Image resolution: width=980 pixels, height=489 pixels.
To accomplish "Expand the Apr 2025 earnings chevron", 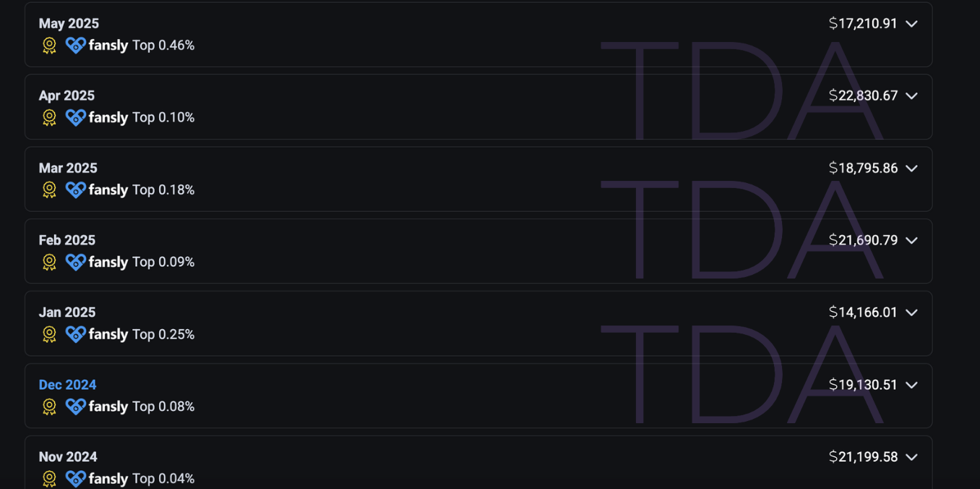I will coord(911,96).
